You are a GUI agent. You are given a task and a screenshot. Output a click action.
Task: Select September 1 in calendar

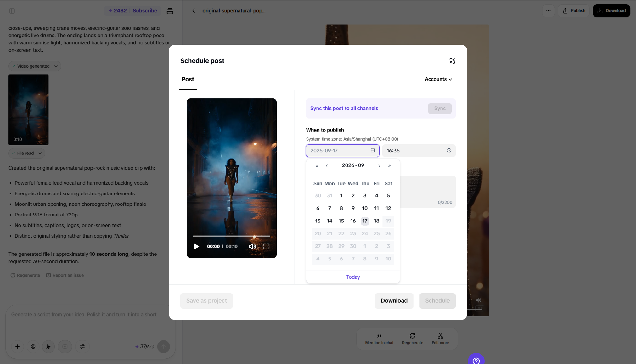(341, 195)
